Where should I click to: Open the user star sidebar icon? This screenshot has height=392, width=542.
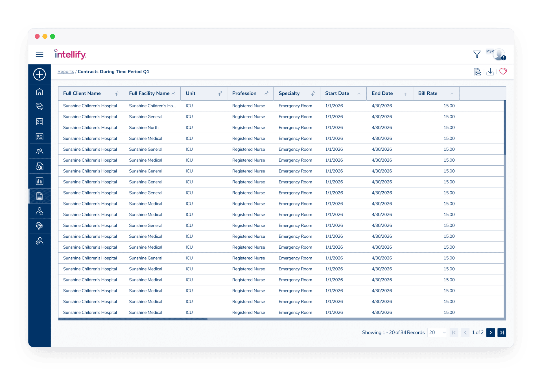[40, 211]
